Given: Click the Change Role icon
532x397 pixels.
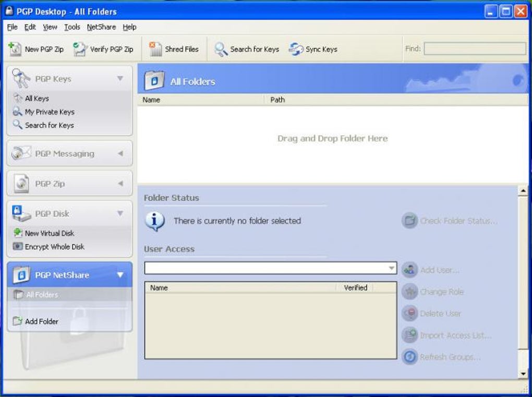Looking at the screenshot, I should [x=409, y=292].
